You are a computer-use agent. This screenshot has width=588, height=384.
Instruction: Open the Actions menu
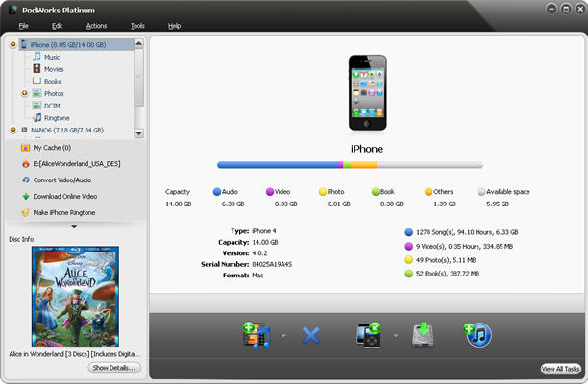pos(96,26)
